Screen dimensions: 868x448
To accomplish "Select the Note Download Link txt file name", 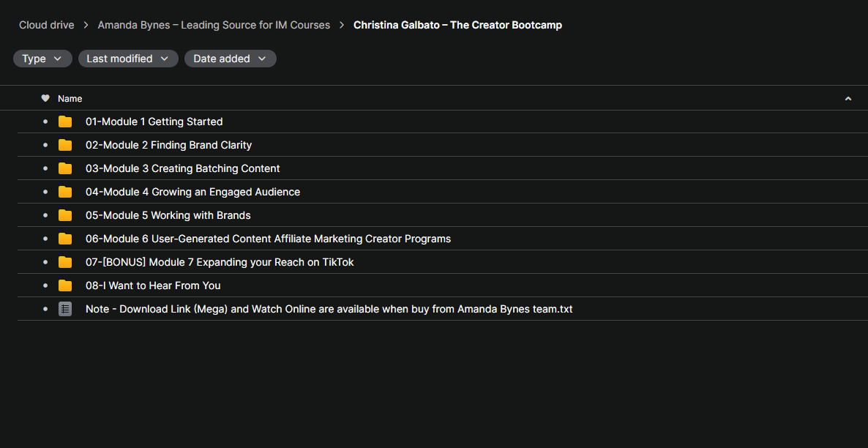I will coord(329,309).
